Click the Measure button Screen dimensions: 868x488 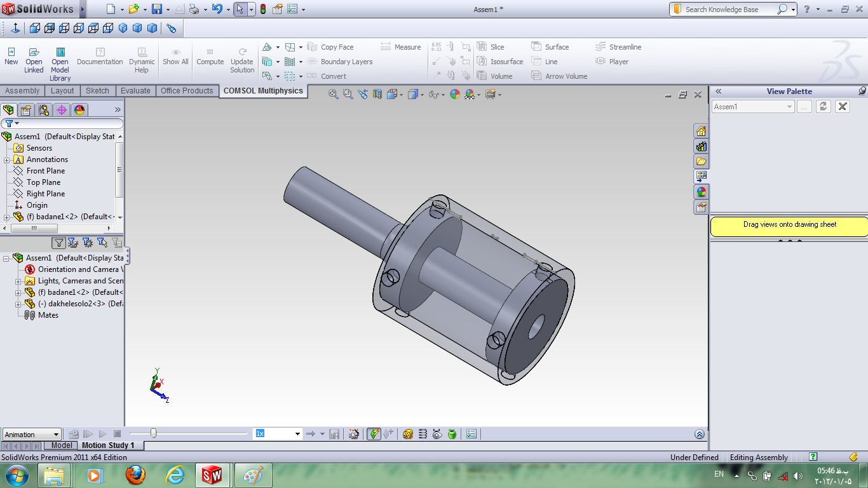coord(400,47)
